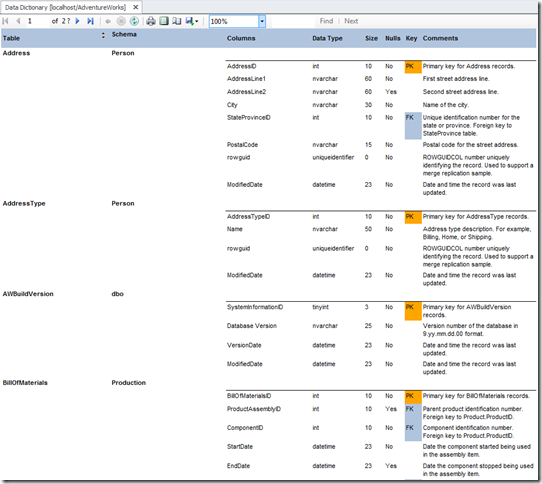Click the PK cell for AddressTypeID
The width and height of the screenshot is (542, 484).
pos(413,217)
